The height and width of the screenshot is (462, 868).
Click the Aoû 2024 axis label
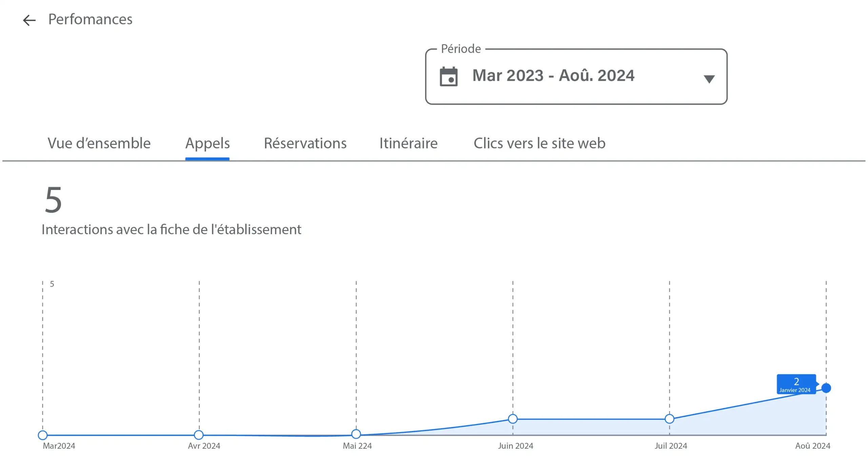(812, 446)
